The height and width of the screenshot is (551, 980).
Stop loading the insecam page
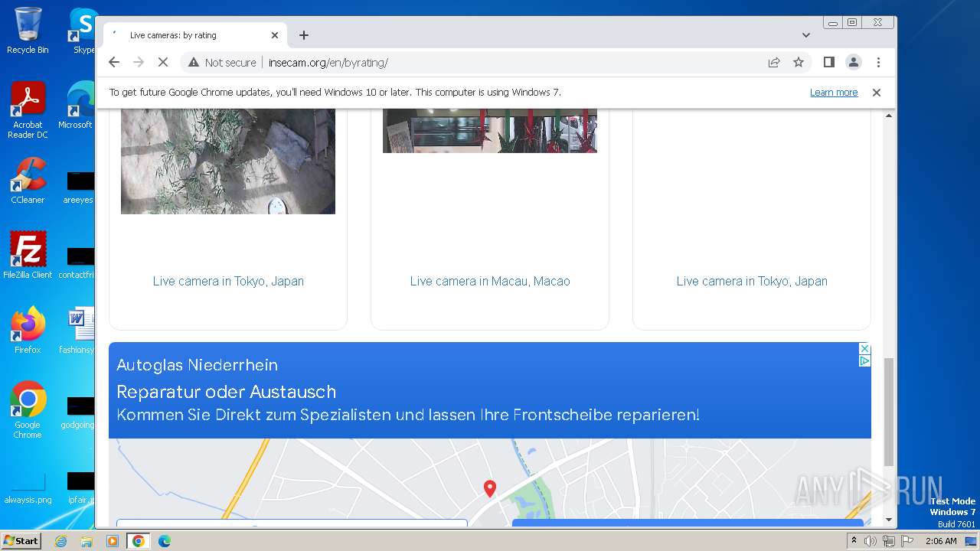point(163,63)
